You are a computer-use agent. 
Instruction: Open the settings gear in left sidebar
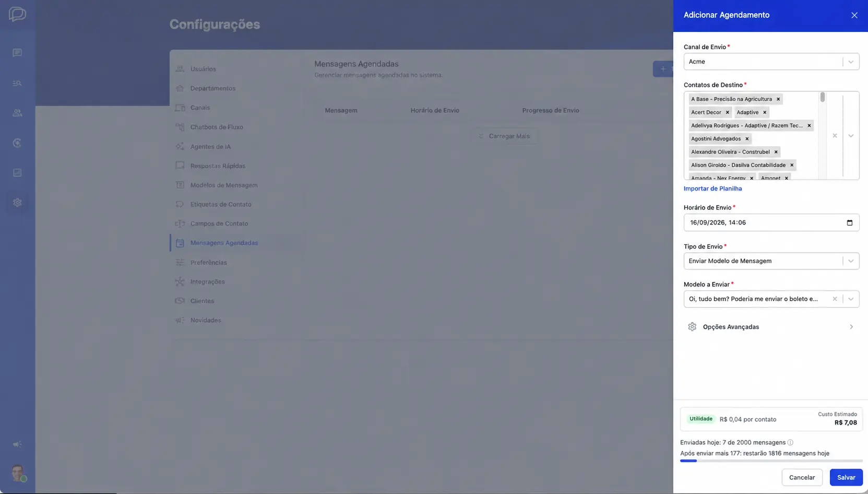click(x=17, y=202)
